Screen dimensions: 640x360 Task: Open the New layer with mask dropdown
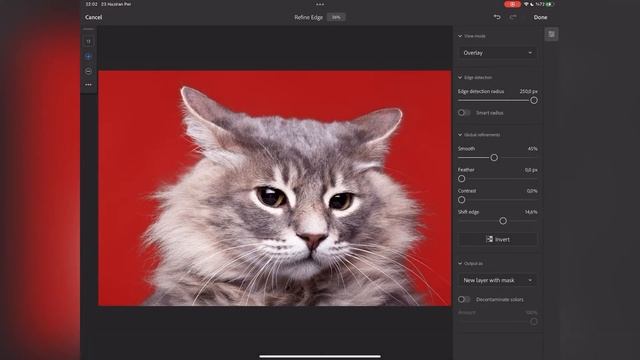tap(498, 280)
